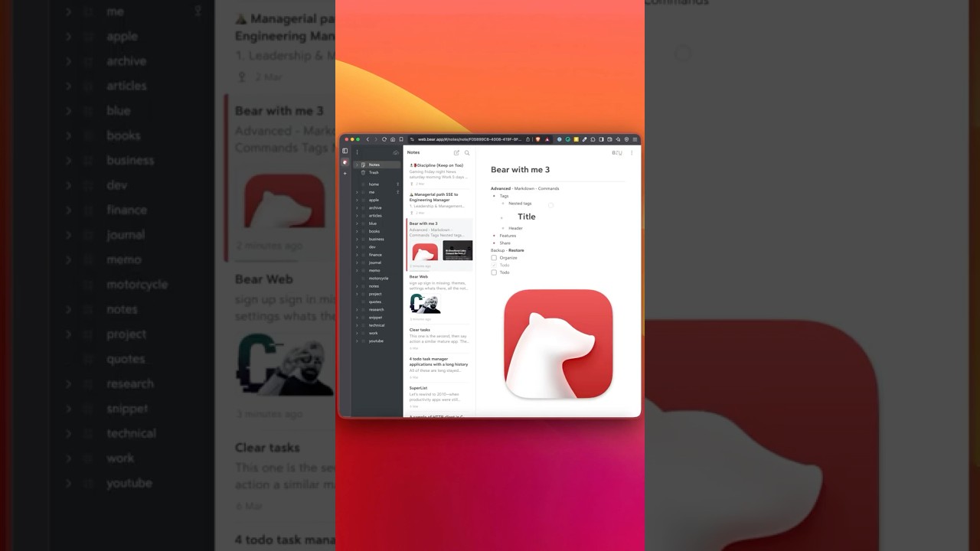Image resolution: width=980 pixels, height=551 pixels.
Task: Open the Managerial path SSE note
Action: [x=439, y=203]
